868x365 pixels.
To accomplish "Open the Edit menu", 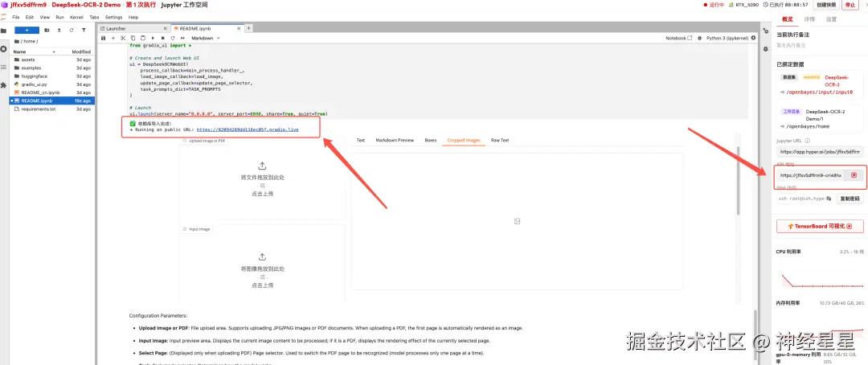I will point(30,17).
